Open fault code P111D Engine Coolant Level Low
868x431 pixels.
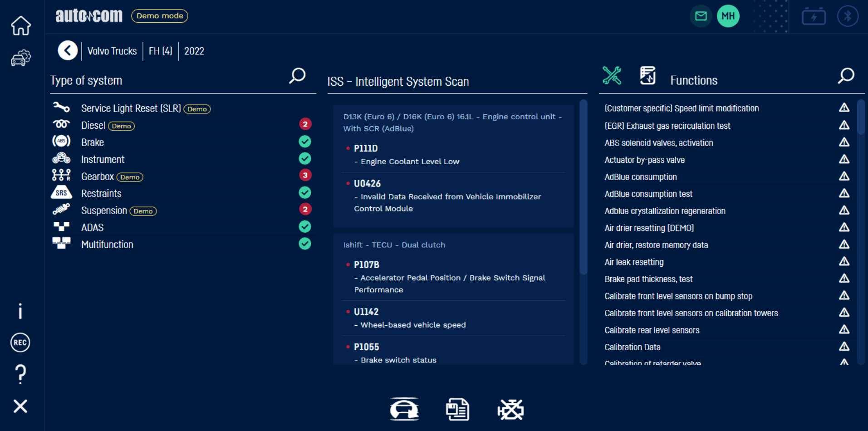pos(406,155)
